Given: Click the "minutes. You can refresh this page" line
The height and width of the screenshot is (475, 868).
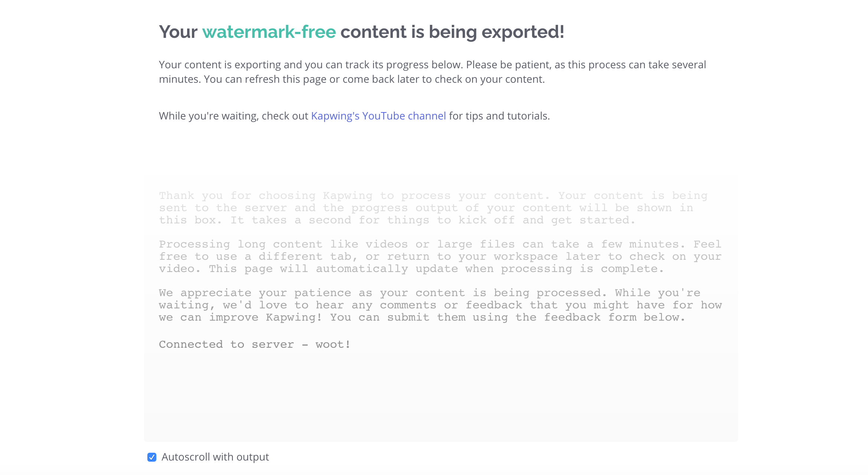Looking at the screenshot, I should [352, 79].
